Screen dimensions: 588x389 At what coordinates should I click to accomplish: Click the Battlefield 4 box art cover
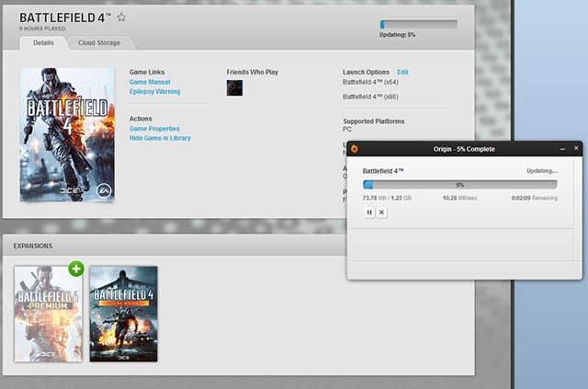click(x=67, y=134)
